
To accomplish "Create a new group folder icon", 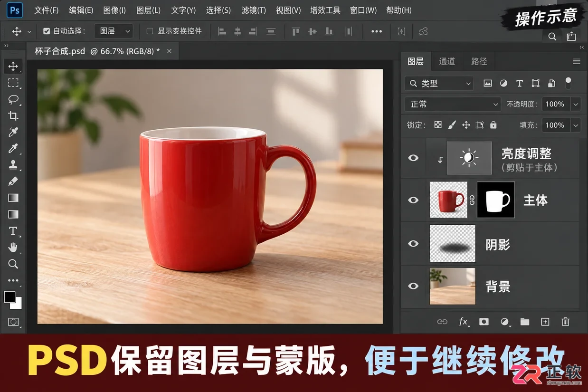I will [525, 322].
